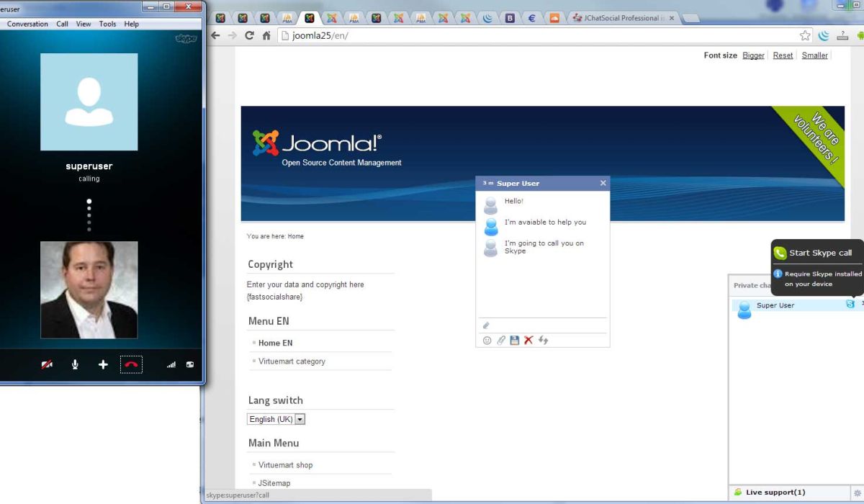The image size is (864, 504).
Task: Open the Conversation menu in Skype
Action: (x=27, y=24)
